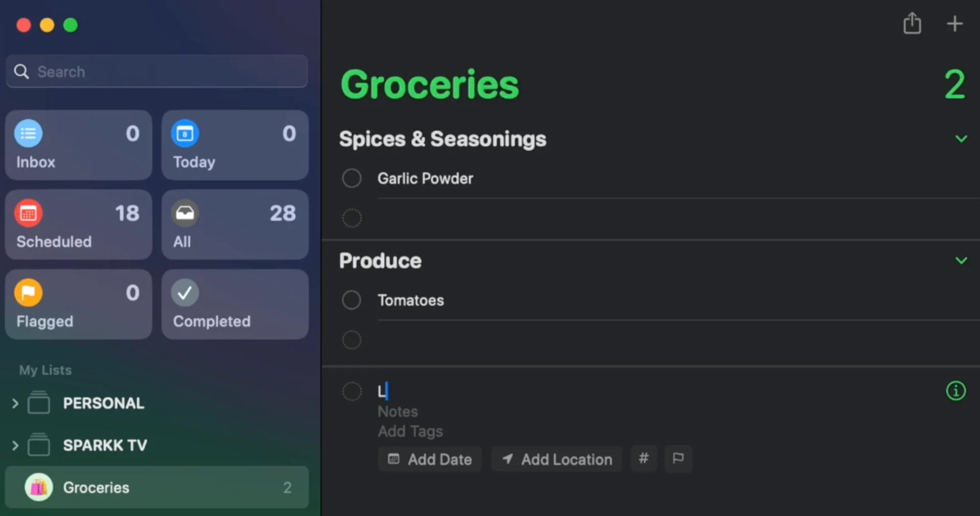Open the Scheduled reminders list
980x516 pixels.
pyautogui.click(x=78, y=225)
